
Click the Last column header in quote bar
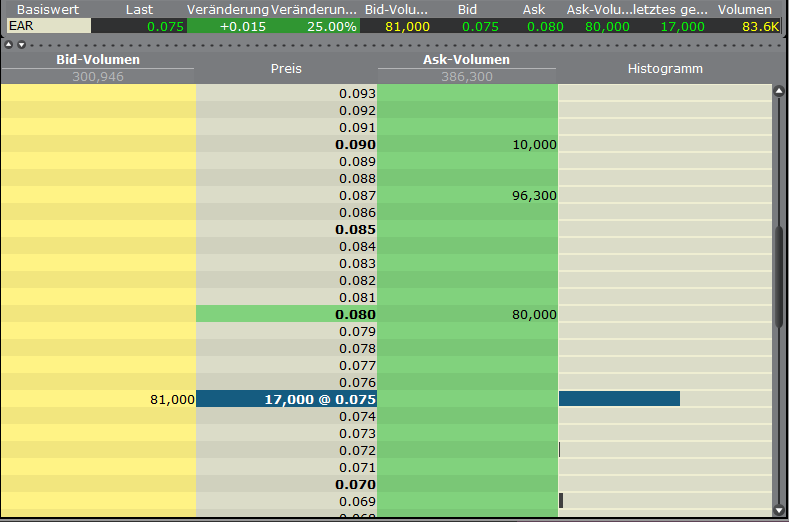click(x=139, y=9)
